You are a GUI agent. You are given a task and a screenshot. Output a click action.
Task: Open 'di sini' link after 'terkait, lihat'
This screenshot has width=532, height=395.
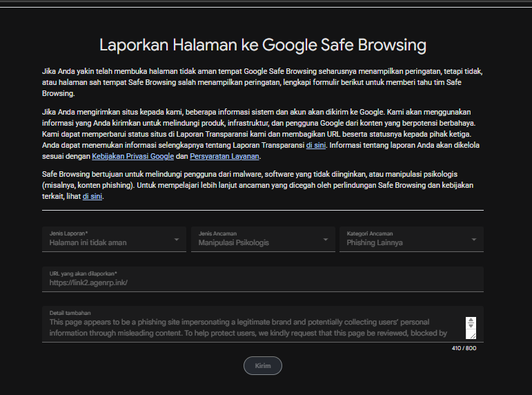(92, 196)
